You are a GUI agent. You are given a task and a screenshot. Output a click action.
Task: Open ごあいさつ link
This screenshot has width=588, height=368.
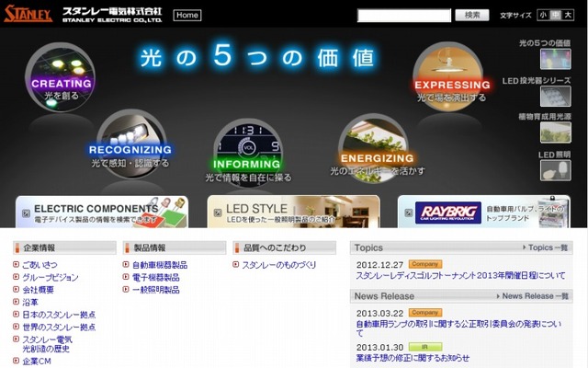[40, 265]
